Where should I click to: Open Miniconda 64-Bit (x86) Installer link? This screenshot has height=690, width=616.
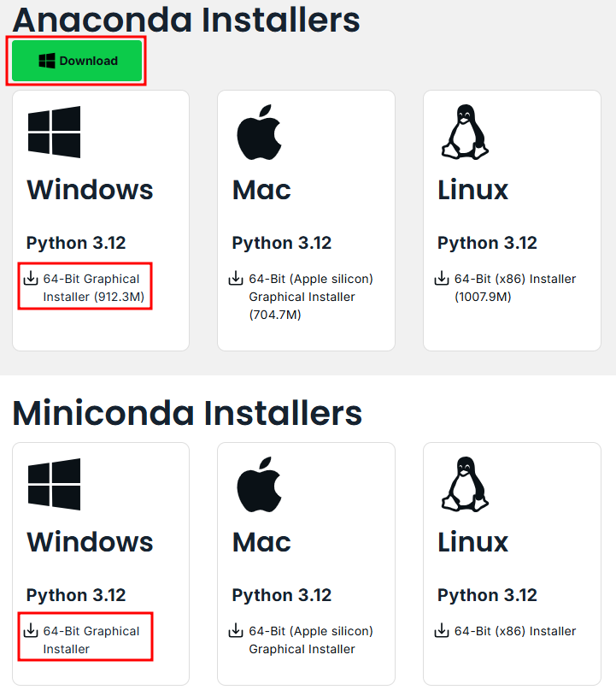[515, 631]
